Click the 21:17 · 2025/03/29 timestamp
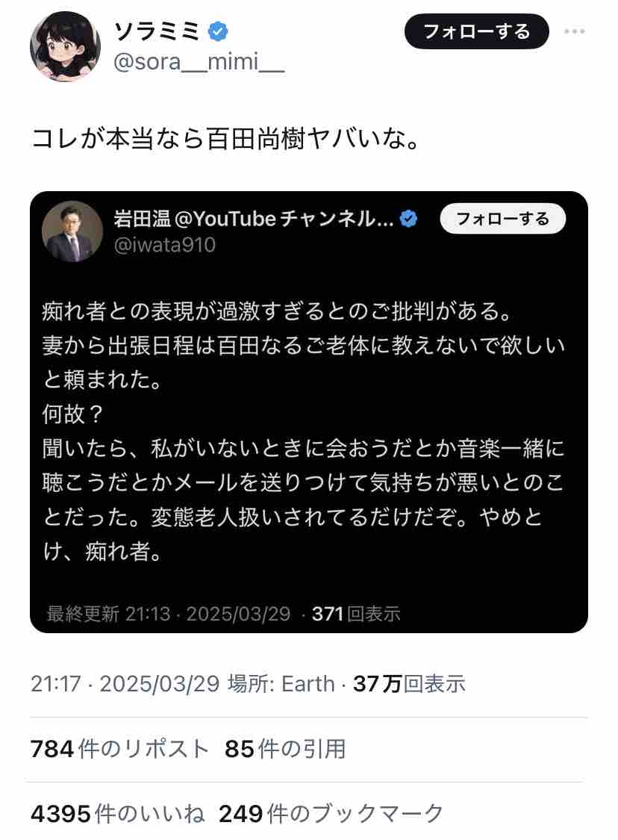 (x=125, y=683)
